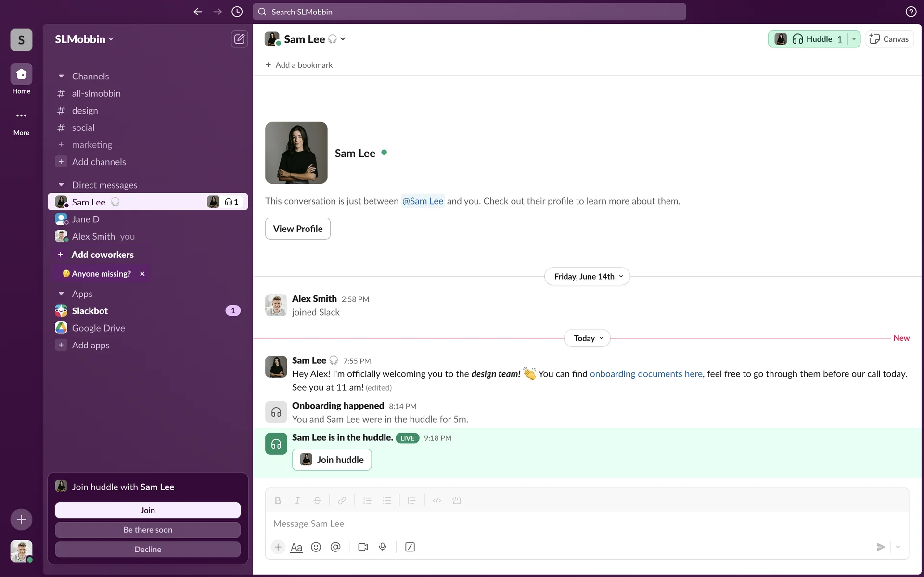The image size is (924, 577).
Task: Click the Join huddle button in chat
Action: click(x=332, y=460)
